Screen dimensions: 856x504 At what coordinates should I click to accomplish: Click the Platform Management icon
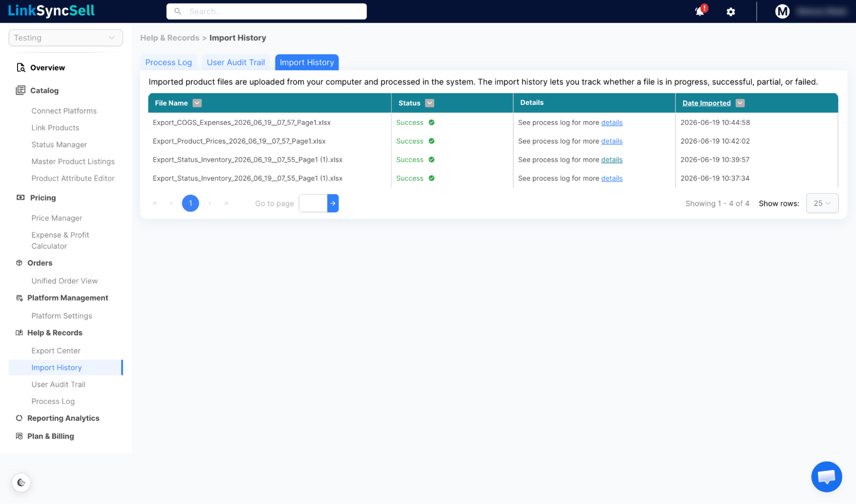coord(19,298)
